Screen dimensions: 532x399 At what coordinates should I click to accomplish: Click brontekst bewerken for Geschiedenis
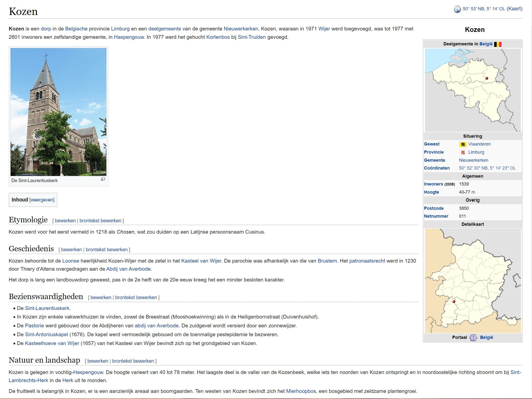[x=107, y=250]
